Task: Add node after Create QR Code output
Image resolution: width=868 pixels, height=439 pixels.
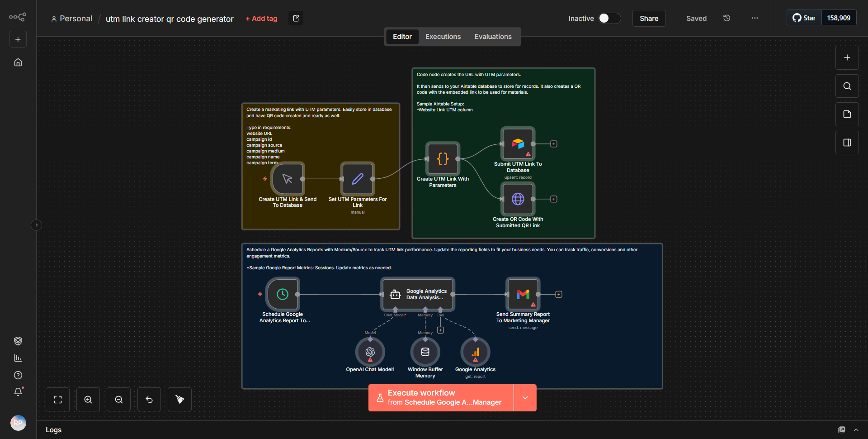Action: [x=554, y=199]
